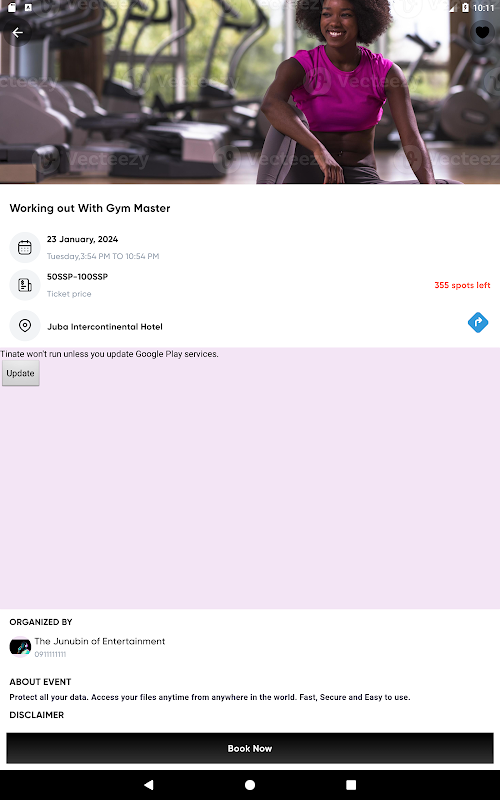Tap Android recent apps square button

coord(351,785)
